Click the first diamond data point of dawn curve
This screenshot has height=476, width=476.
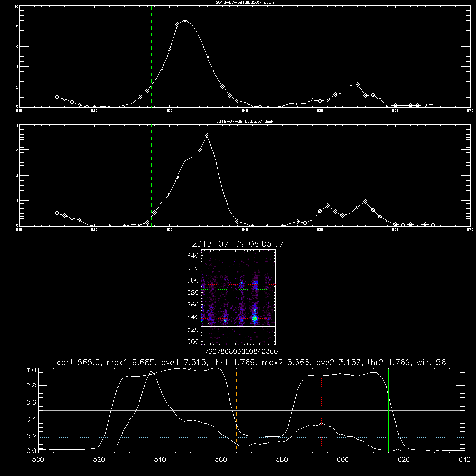click(57, 97)
